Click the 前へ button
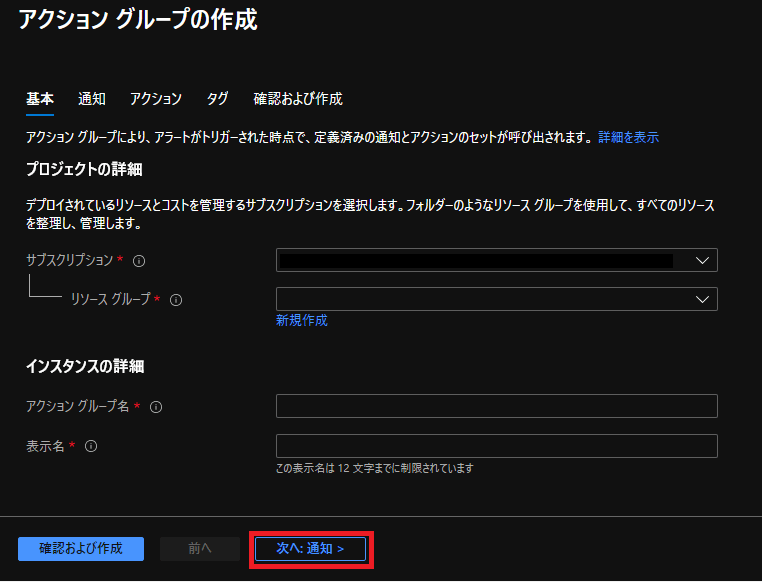 tap(200, 549)
